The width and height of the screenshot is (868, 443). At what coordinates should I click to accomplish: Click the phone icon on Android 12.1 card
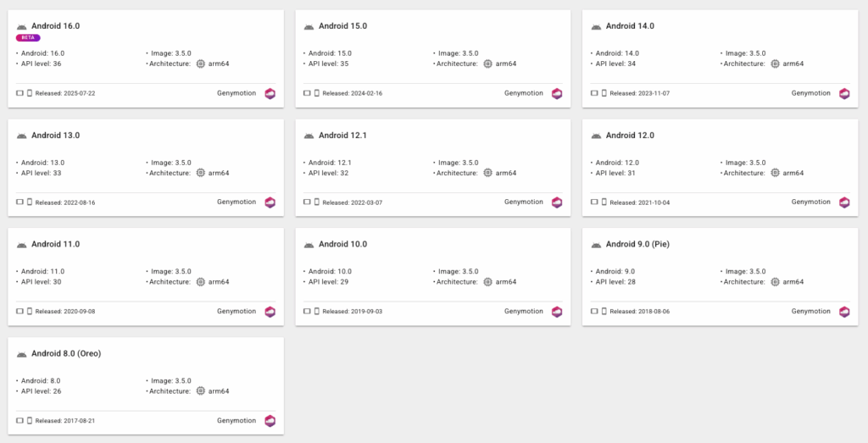[x=317, y=202]
